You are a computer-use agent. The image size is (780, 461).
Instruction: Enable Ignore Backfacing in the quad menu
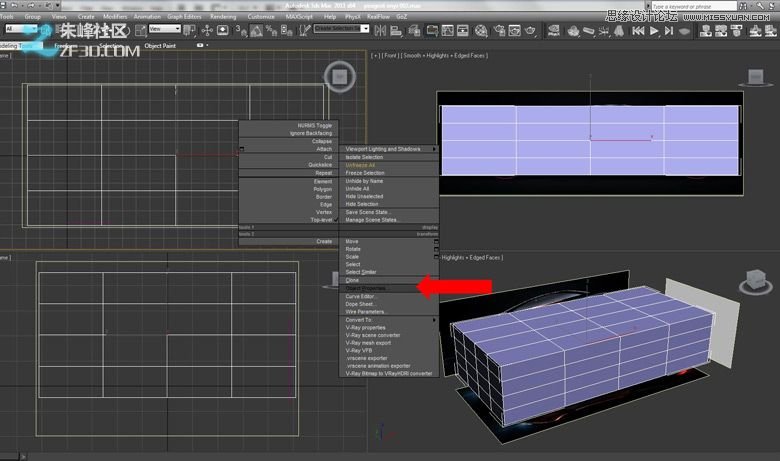pyautogui.click(x=311, y=133)
